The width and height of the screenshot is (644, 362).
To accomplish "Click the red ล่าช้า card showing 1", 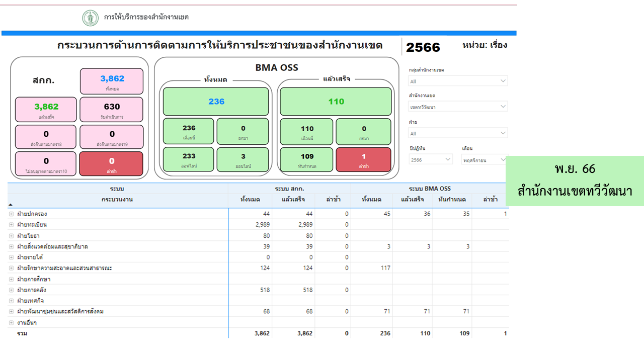I will click(x=363, y=160).
